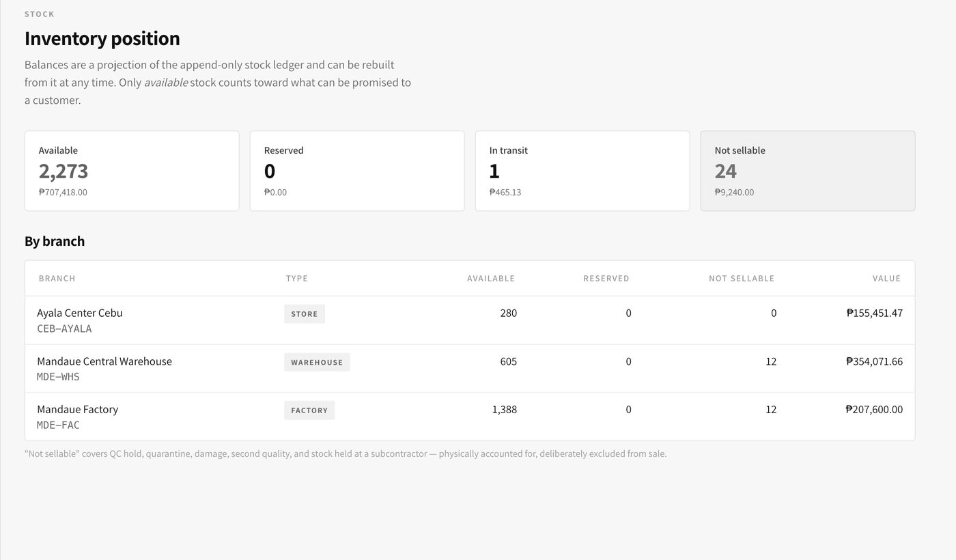The height and width of the screenshot is (560, 956).
Task: Click the Not sellable footnote text
Action: click(346, 453)
